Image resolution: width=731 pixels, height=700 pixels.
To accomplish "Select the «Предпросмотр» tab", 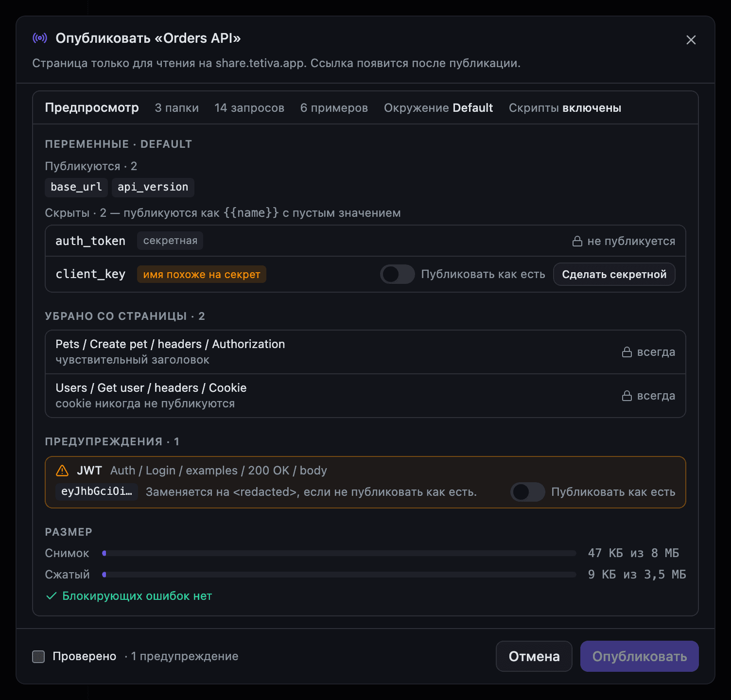I will tap(92, 107).
